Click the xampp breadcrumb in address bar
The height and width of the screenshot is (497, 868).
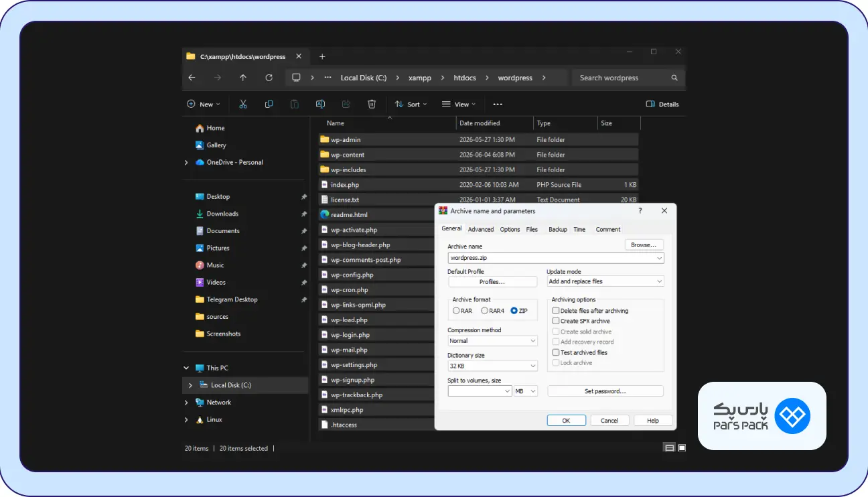coord(419,78)
